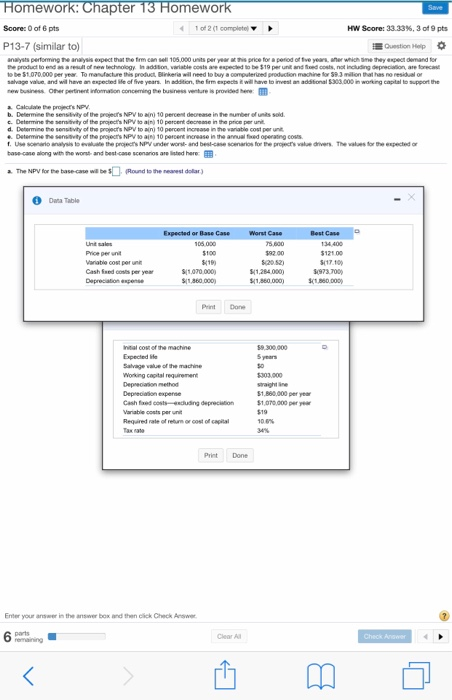Open the first data table icon
Image resolution: width=452 pixels, height=700 pixels.
(x=264, y=92)
